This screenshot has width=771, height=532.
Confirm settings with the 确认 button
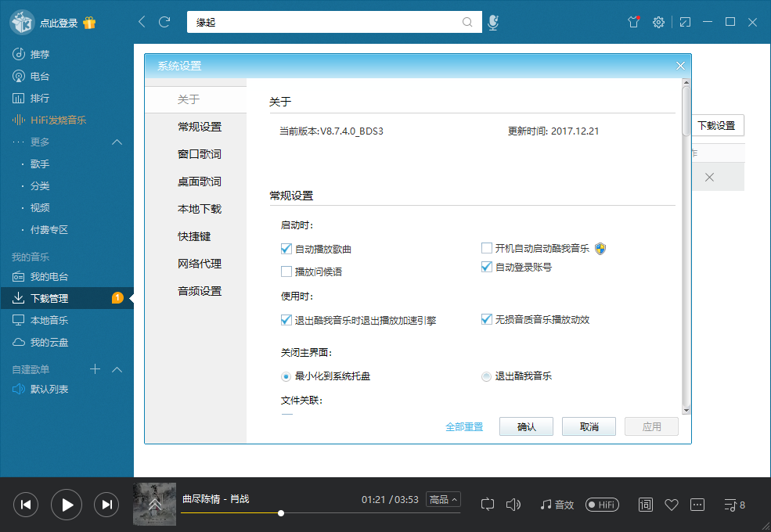pos(526,426)
